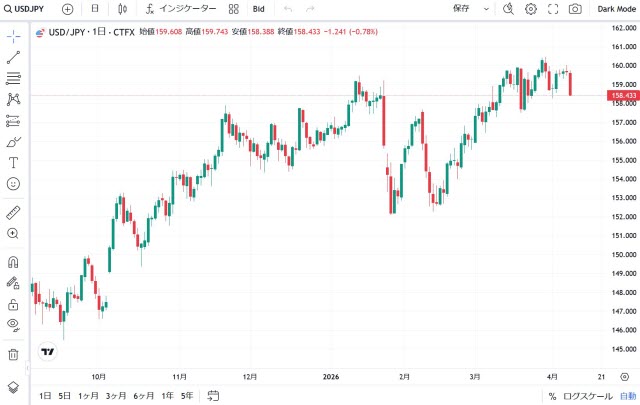Toggle the ログスケール log scale option
The image size is (640, 405).
pyautogui.click(x=587, y=396)
